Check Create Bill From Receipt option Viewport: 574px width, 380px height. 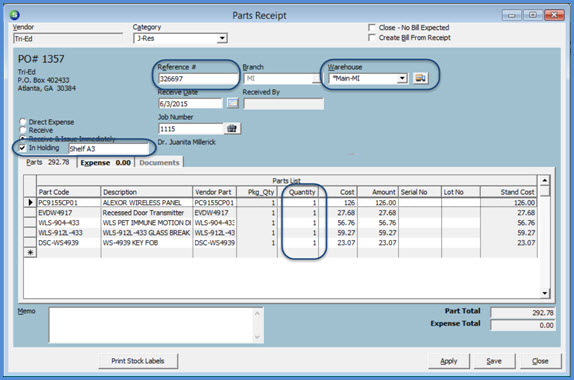point(372,37)
